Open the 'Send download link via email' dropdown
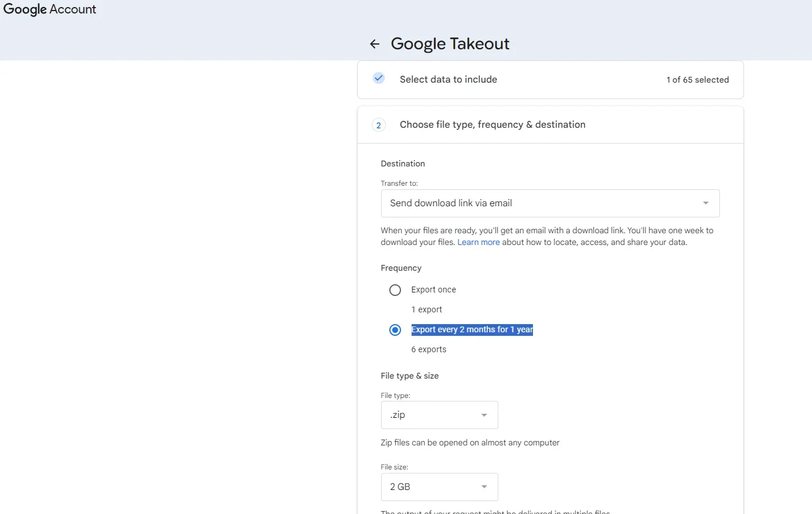This screenshot has width=812, height=514. pos(549,203)
